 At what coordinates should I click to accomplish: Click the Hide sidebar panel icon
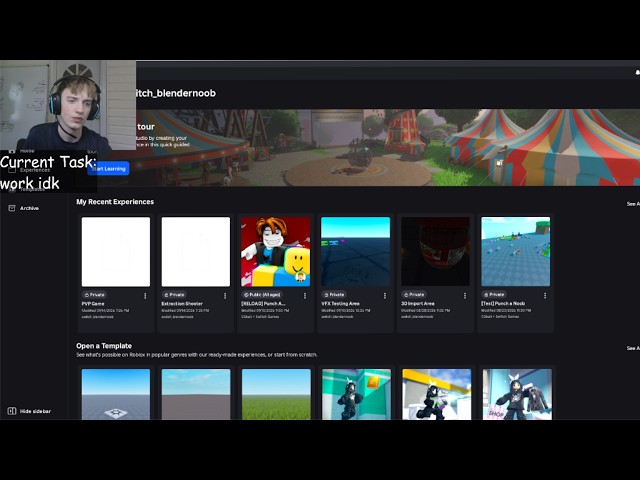[x=12, y=411]
